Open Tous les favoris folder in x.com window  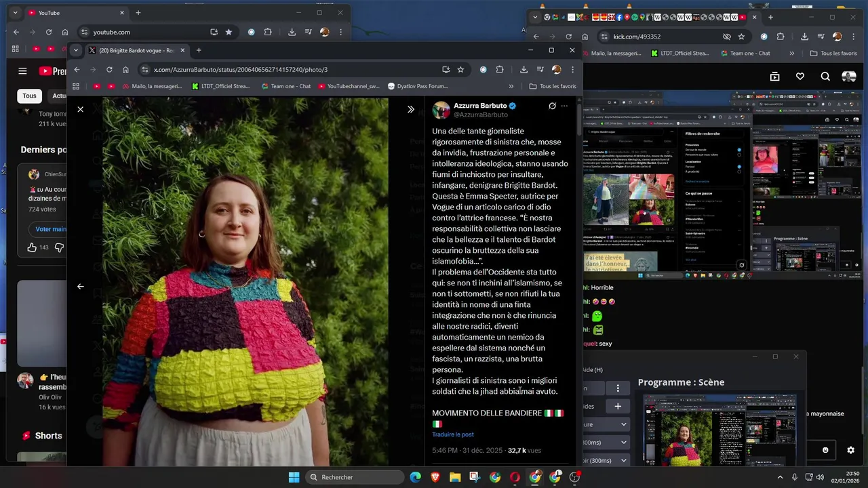tap(553, 86)
